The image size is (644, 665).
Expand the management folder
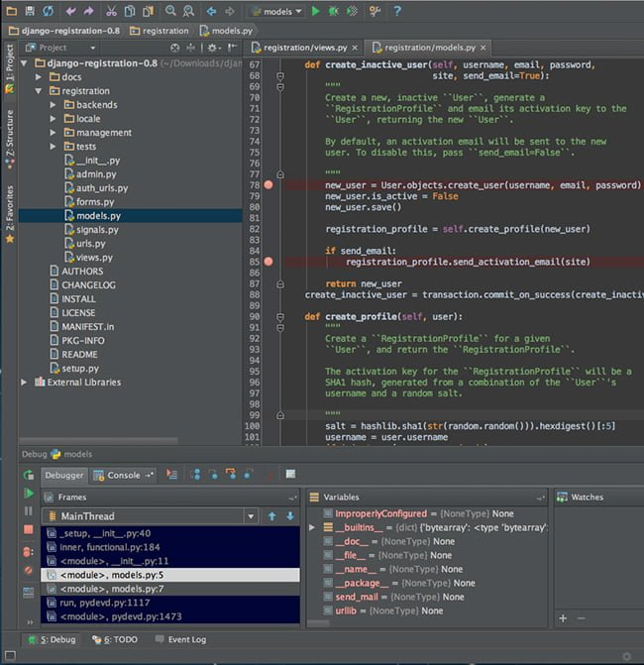coord(53,133)
